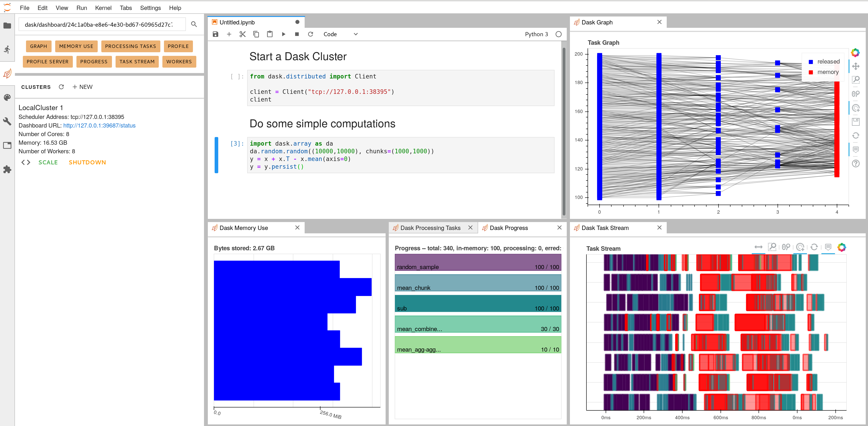
Task: Open the Kernel menu
Action: point(103,8)
